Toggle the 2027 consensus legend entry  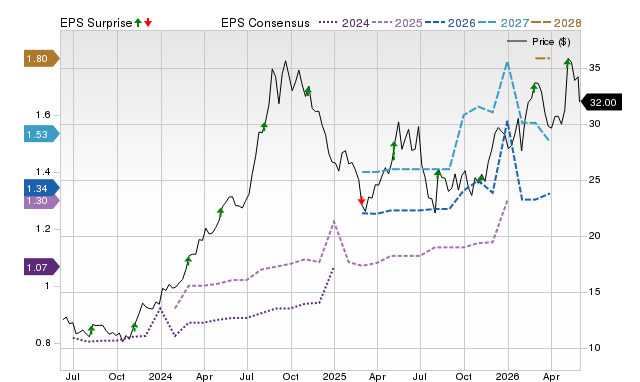(503, 23)
